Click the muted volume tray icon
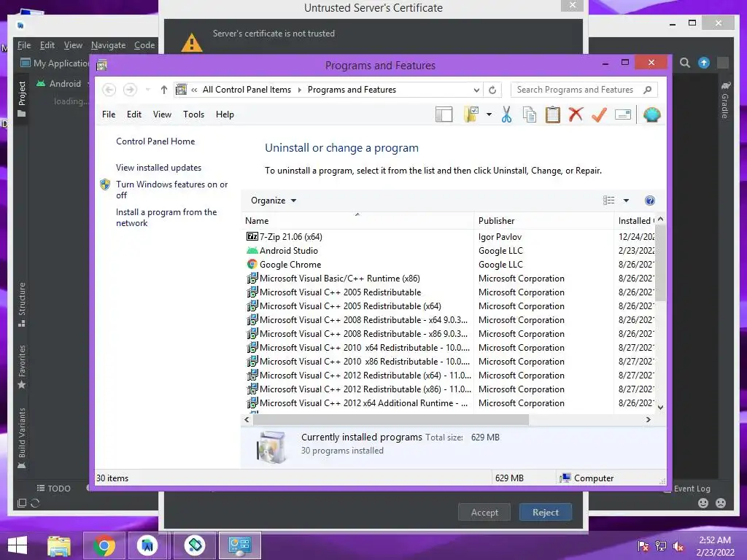747x560 pixels. point(678,546)
